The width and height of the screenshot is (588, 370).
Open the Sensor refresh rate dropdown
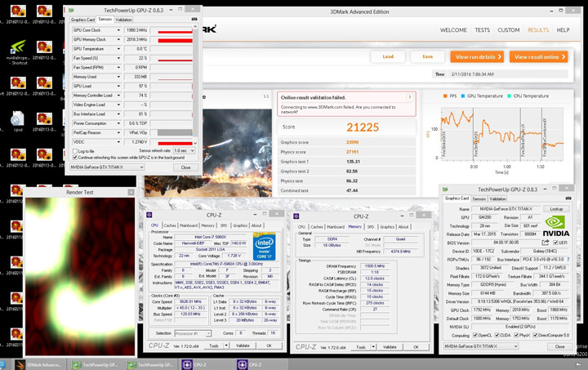(x=184, y=150)
